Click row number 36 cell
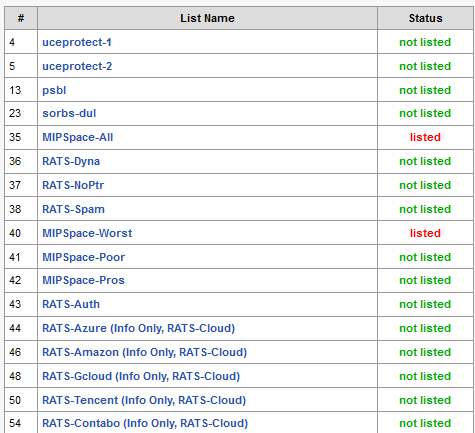475x433 pixels. [x=21, y=161]
